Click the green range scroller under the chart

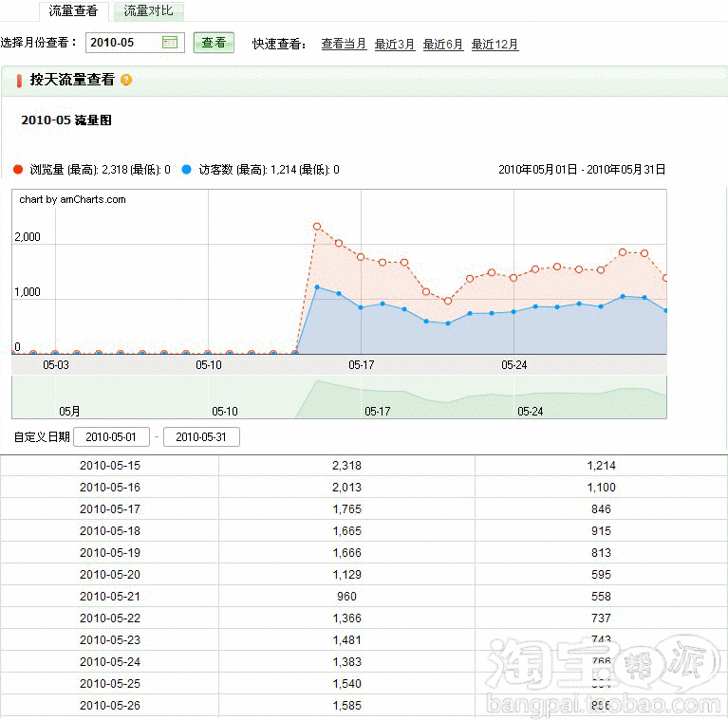(x=340, y=397)
